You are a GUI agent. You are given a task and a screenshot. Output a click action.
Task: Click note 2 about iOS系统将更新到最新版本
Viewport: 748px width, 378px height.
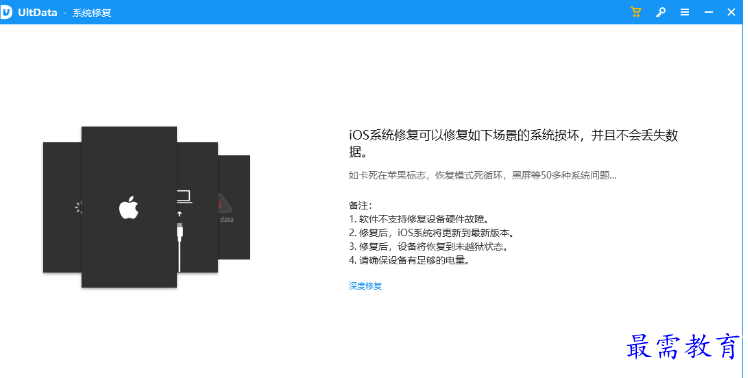point(431,233)
